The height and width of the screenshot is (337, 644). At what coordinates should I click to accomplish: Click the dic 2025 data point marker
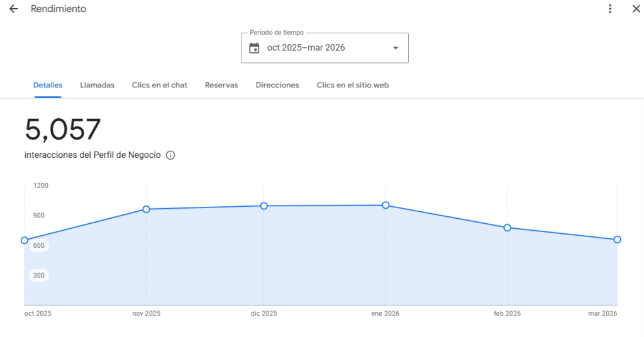click(264, 206)
